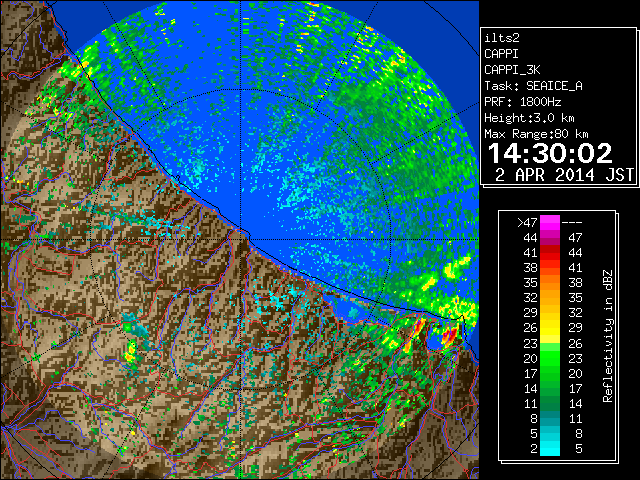
Task: Click the lone '2' legend value
Action: click(x=533, y=449)
